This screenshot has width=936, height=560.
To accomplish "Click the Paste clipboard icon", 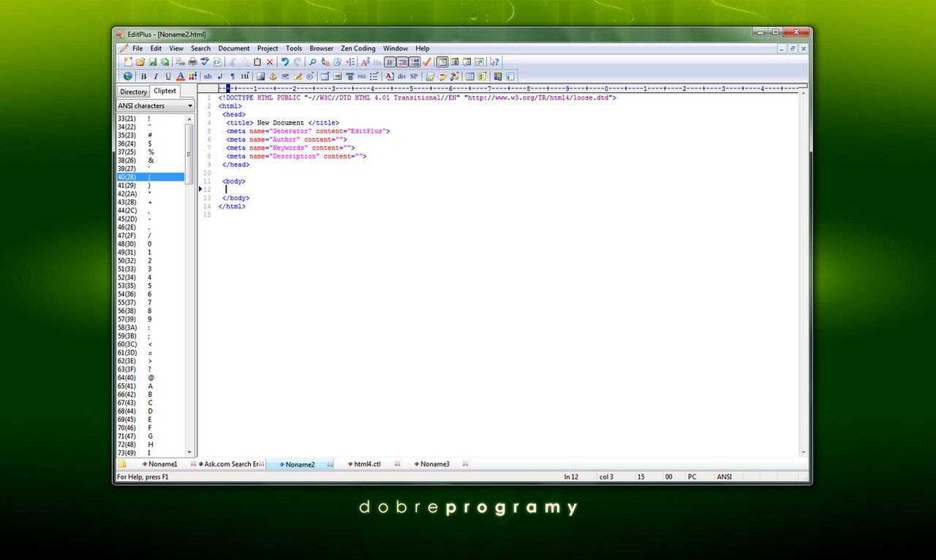I will coord(257,62).
